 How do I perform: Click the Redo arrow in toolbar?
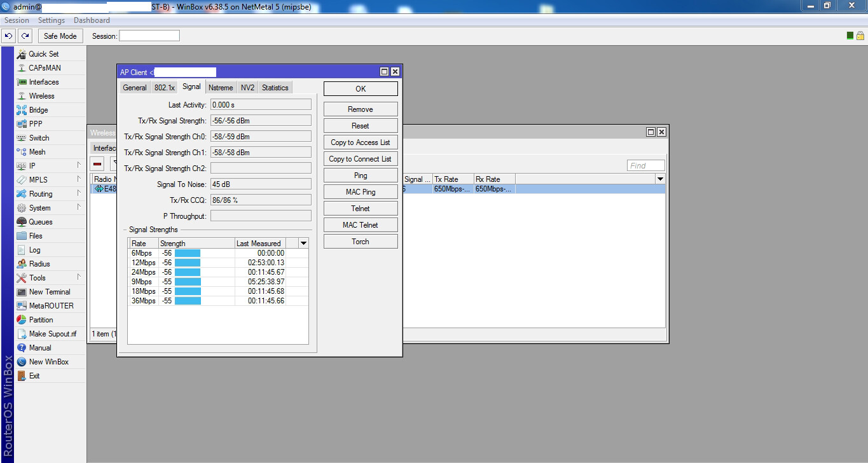[x=25, y=36]
